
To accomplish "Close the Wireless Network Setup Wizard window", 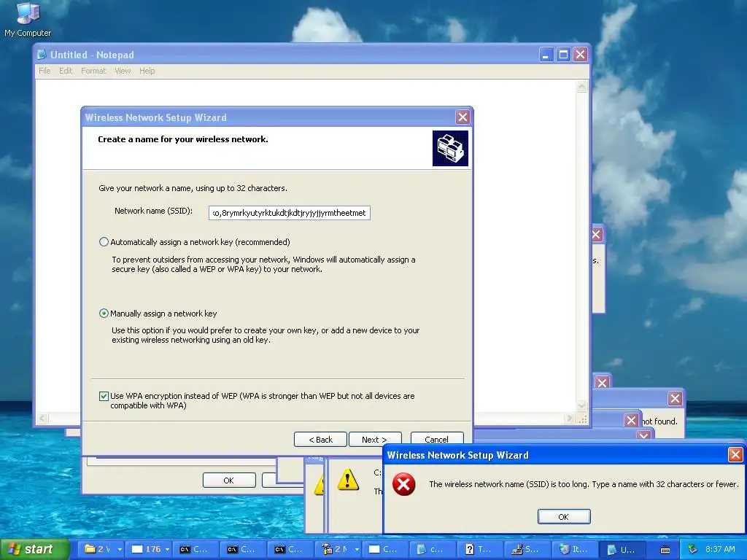I will 462,117.
